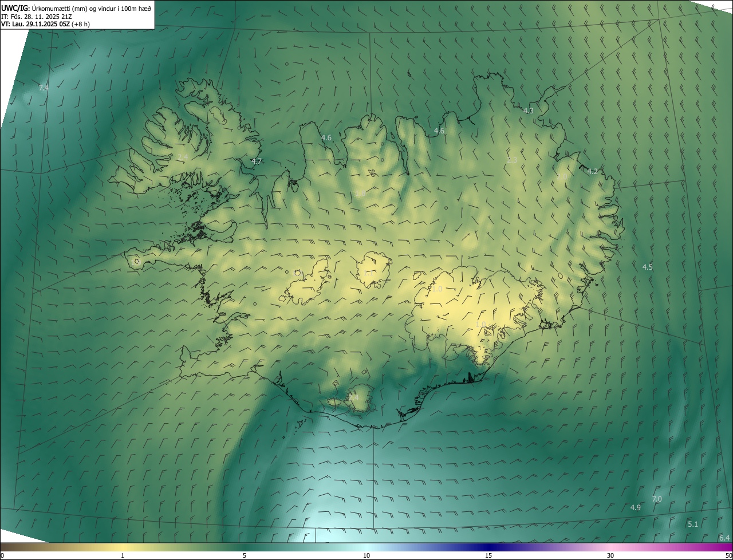Click the colorbar tick label 15
This screenshot has height=560, width=733.
coord(488,555)
